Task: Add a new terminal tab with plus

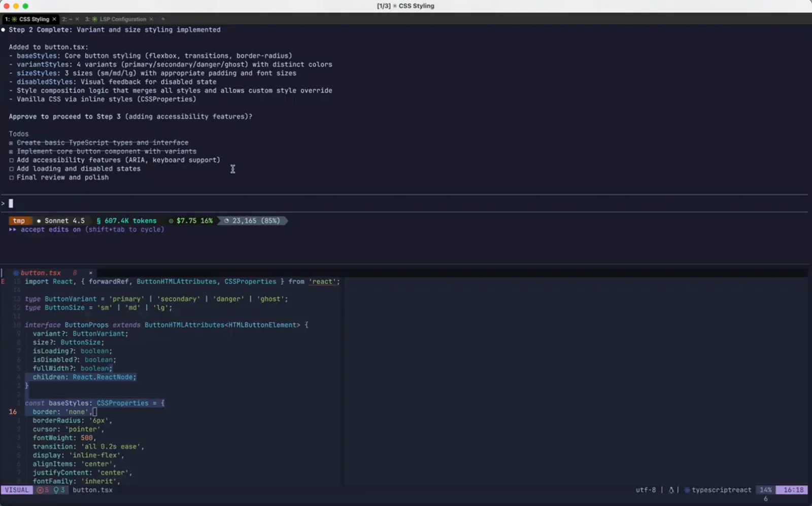Action: (x=163, y=19)
